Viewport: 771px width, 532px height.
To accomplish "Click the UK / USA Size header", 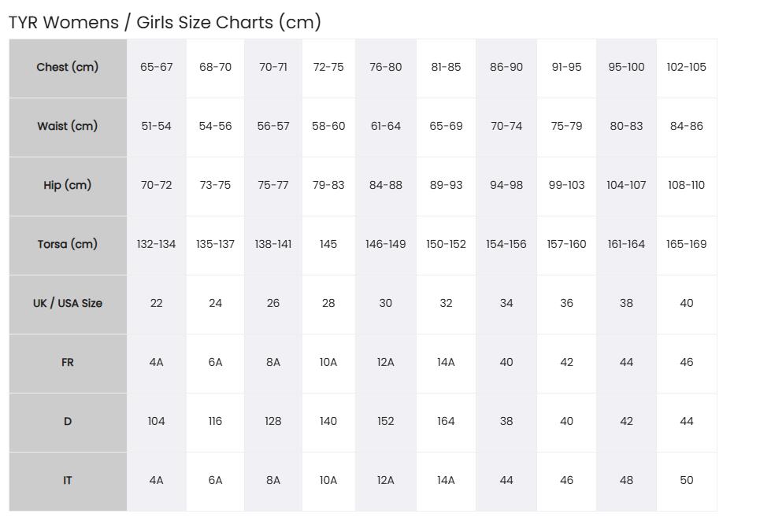I will [68, 304].
